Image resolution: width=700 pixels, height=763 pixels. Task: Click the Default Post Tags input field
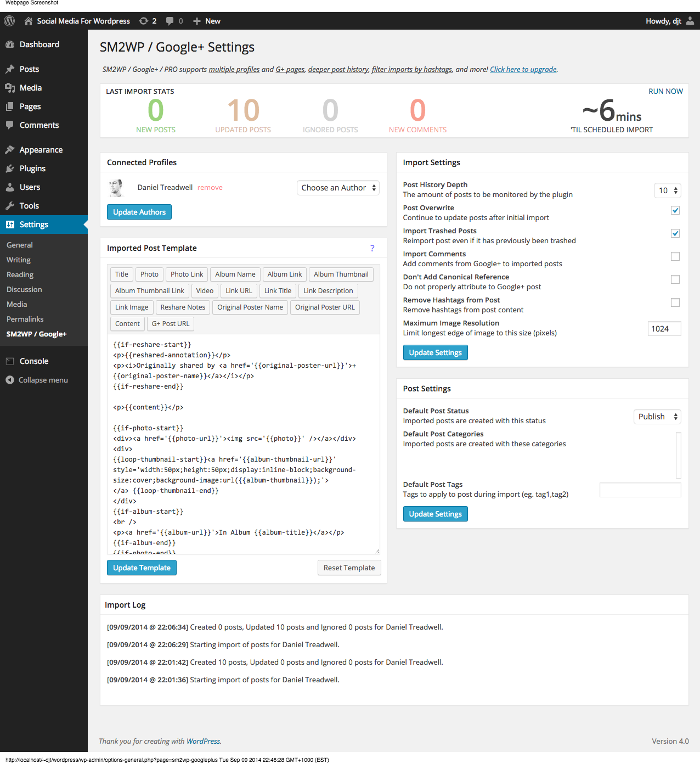pyautogui.click(x=640, y=490)
